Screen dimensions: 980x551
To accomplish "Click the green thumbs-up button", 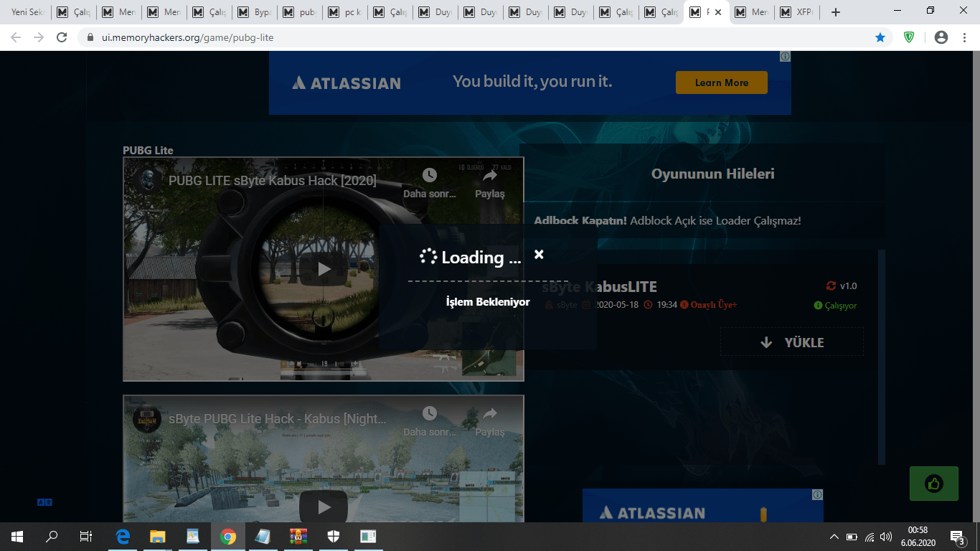I will tap(933, 483).
